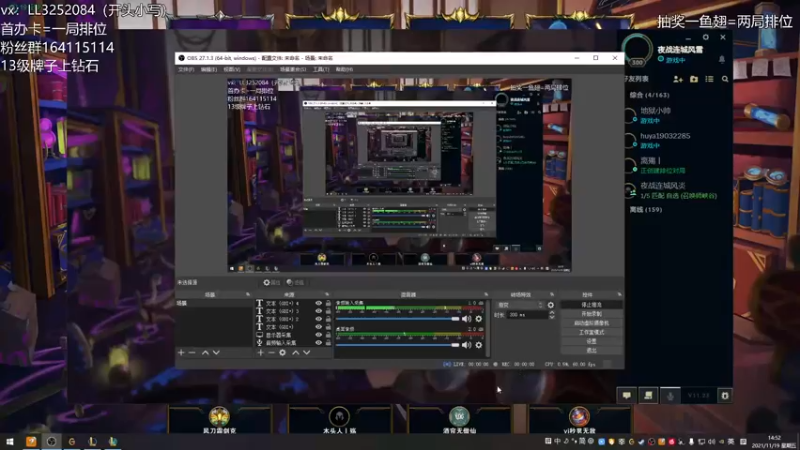The width and height of the screenshot is (800, 450).
Task: Open OBS Studio taskbar icon
Action: pos(52,441)
